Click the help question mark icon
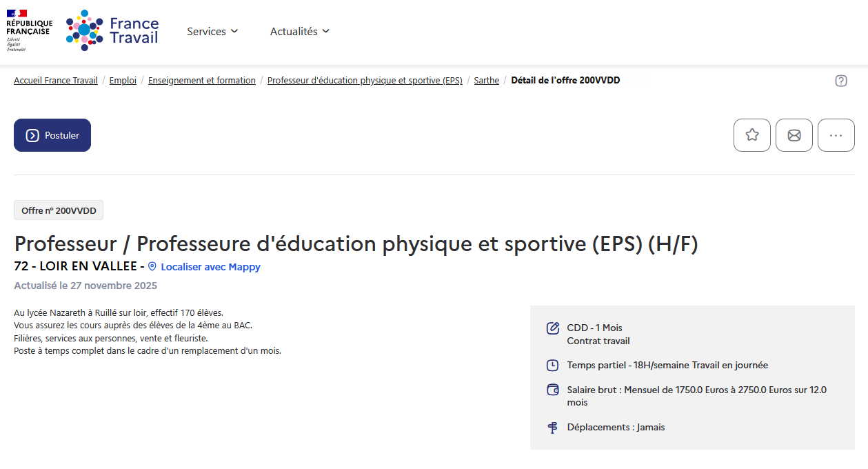Image resolution: width=868 pixels, height=469 pixels. [x=841, y=81]
